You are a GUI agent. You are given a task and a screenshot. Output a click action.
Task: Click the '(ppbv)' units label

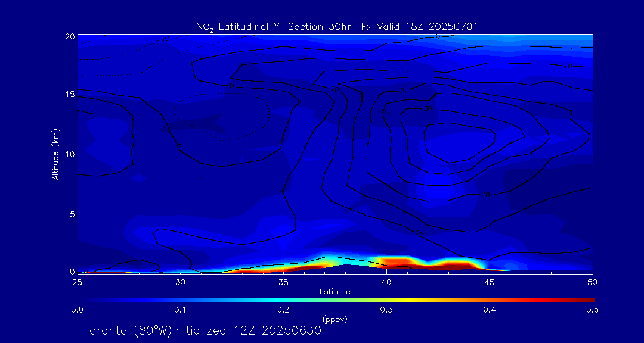pos(335,319)
